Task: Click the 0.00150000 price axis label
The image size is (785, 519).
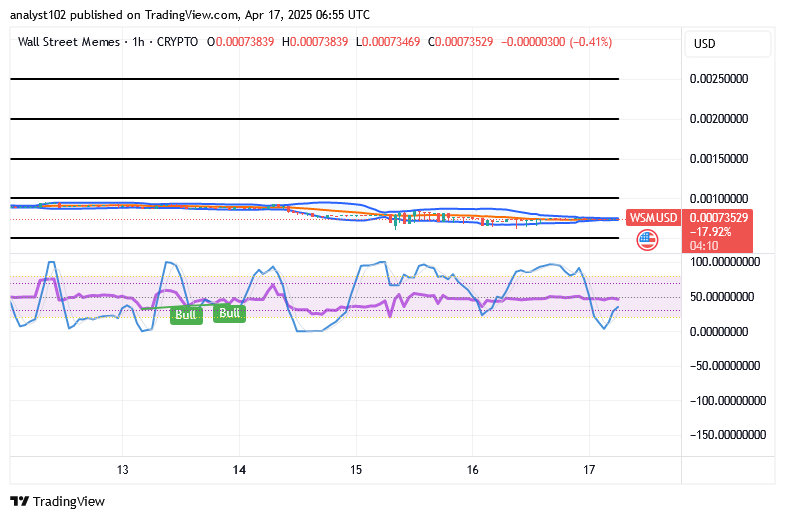Action: coord(719,159)
